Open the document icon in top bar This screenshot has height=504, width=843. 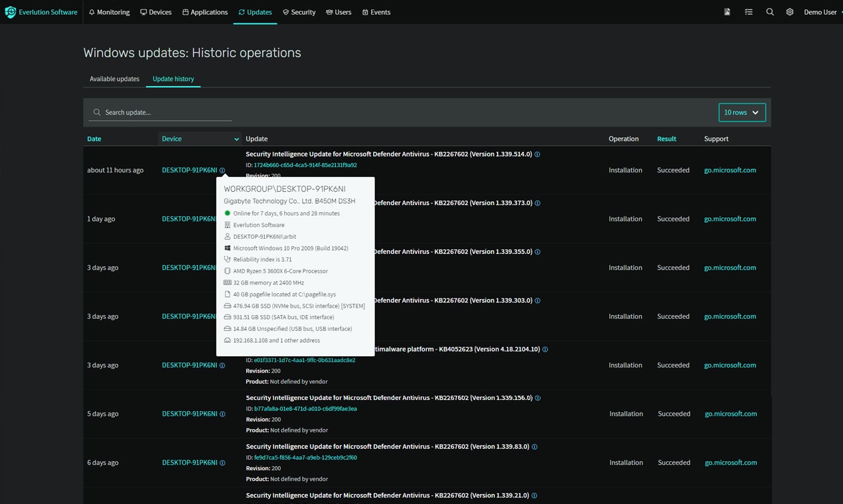click(728, 12)
